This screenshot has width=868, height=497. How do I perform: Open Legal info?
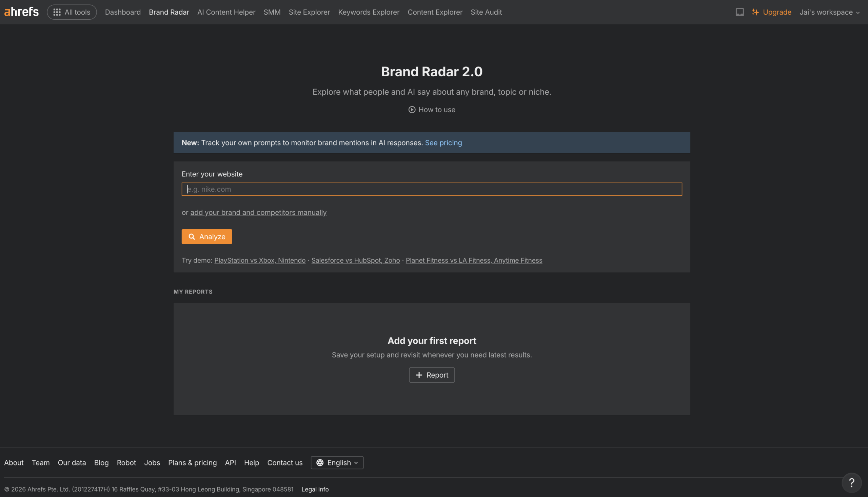(315, 489)
